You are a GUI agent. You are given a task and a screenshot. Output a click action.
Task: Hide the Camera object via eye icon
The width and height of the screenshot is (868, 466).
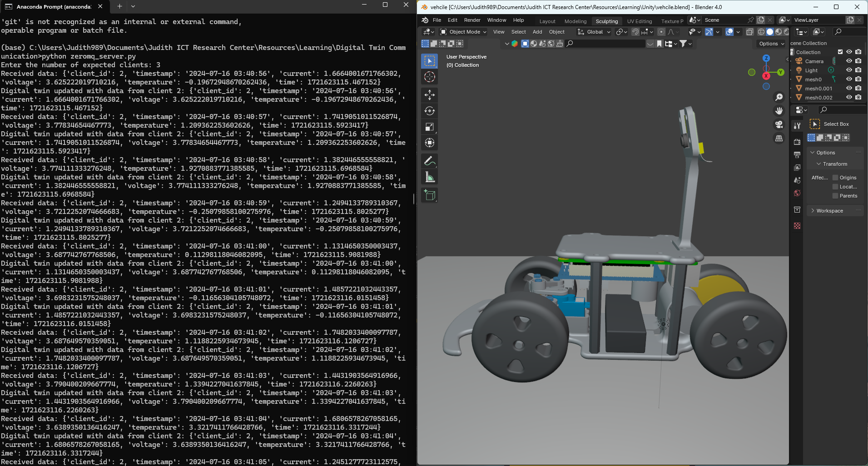[849, 61]
